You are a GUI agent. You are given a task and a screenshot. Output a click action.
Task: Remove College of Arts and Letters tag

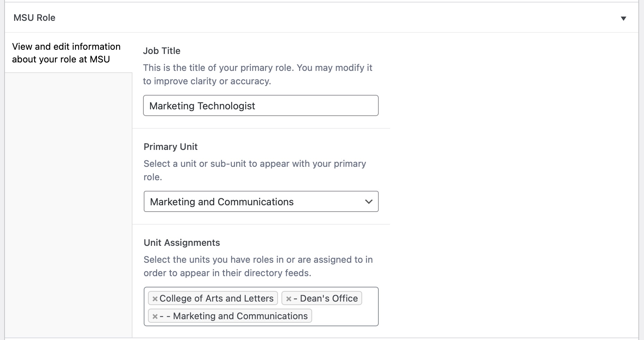point(155,299)
